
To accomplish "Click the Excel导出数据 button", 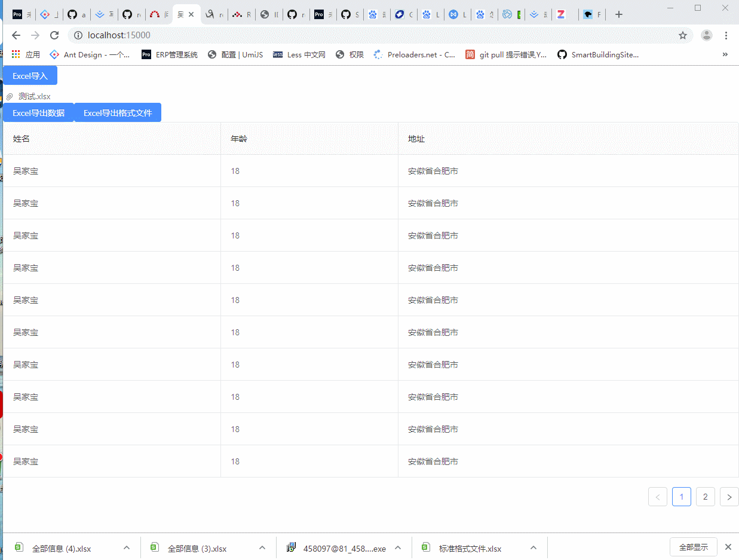I will 38,112.
